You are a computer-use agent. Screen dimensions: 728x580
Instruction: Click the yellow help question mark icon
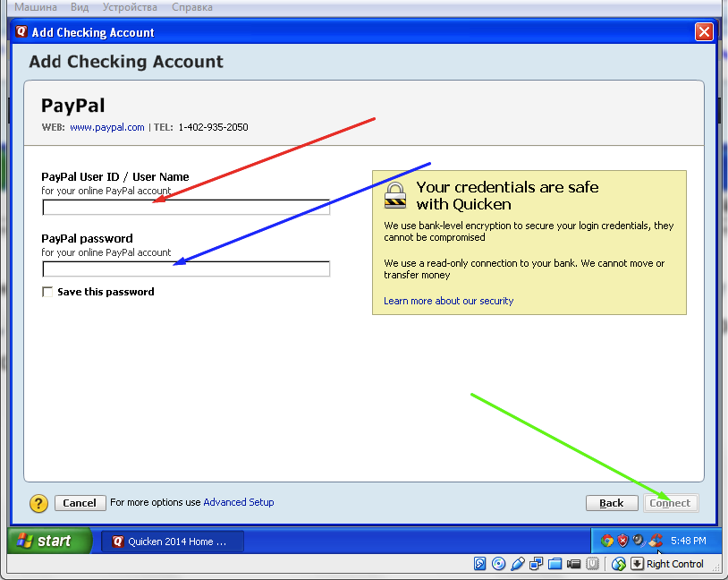[x=38, y=503]
